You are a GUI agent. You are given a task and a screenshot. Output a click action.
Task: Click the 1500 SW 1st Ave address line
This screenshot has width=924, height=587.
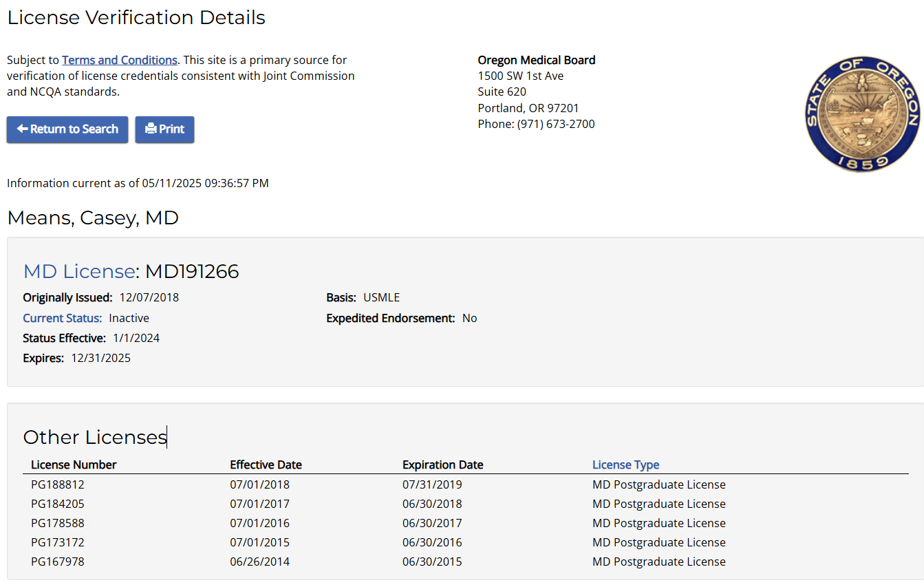521,76
